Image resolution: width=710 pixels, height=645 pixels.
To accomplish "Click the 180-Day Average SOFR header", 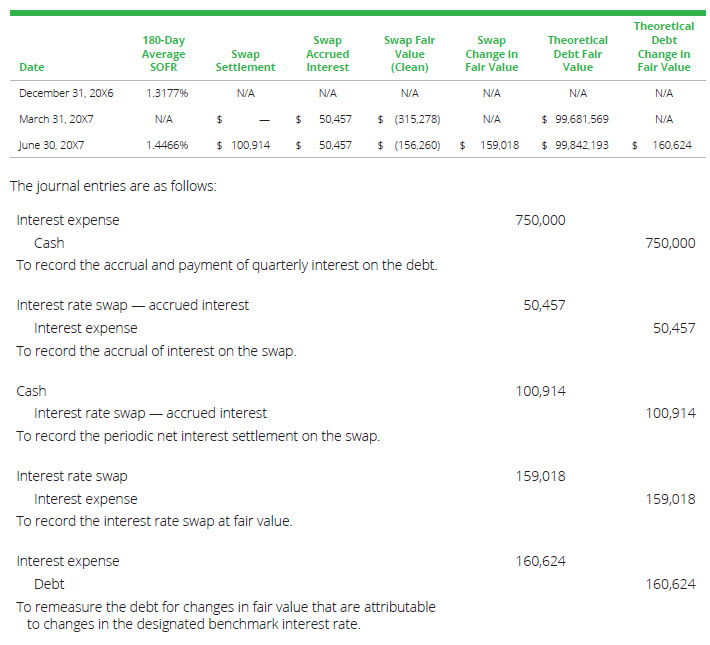I will point(163,54).
